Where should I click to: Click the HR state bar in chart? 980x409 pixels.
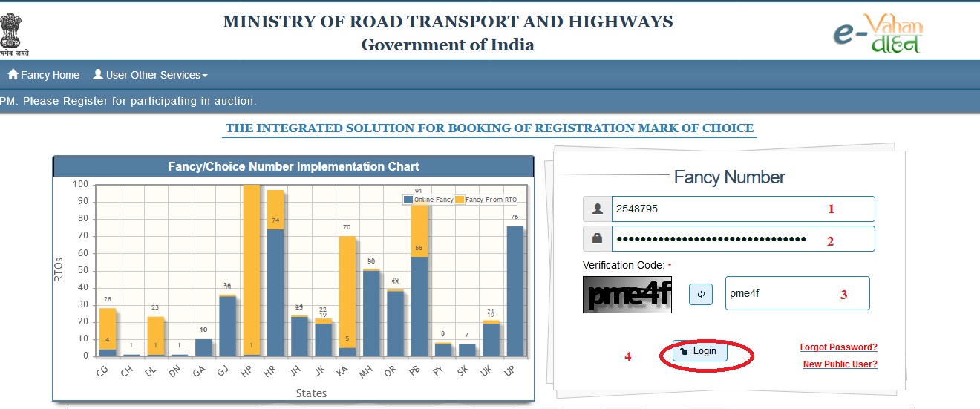[275, 292]
